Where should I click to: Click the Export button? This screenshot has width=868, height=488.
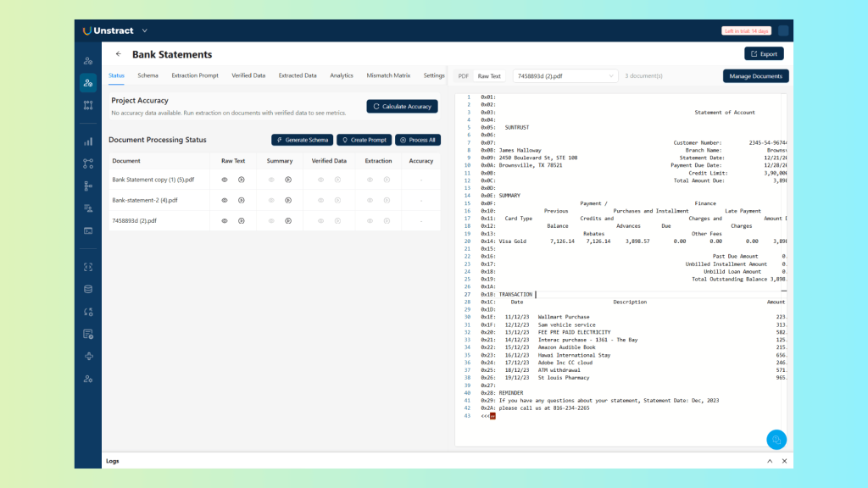click(764, 53)
